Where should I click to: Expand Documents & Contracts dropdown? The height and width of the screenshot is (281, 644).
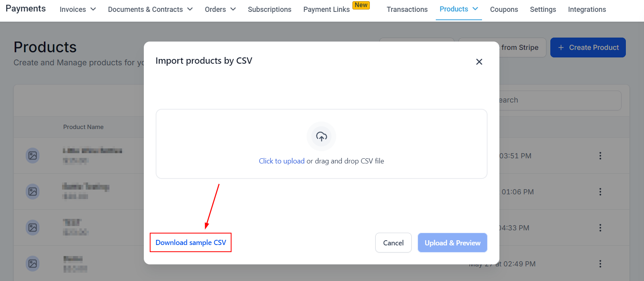tap(150, 9)
